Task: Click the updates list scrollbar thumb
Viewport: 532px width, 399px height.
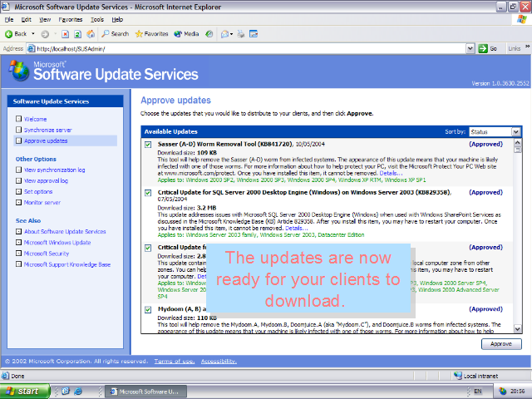Action: pyautogui.click(x=517, y=150)
